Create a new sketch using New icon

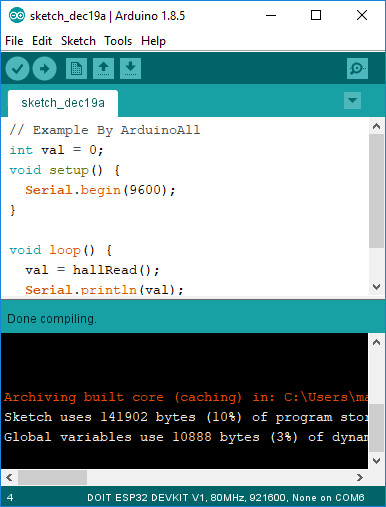click(76, 68)
